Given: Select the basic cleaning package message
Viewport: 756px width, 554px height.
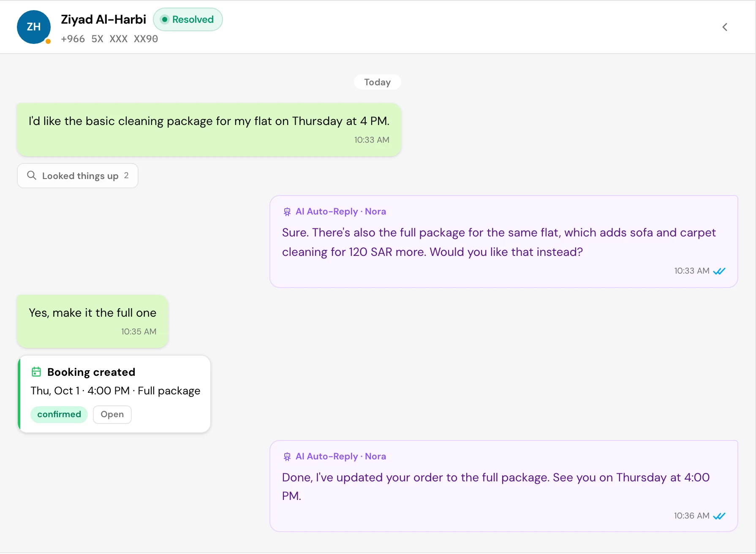Looking at the screenshot, I should tap(209, 130).
